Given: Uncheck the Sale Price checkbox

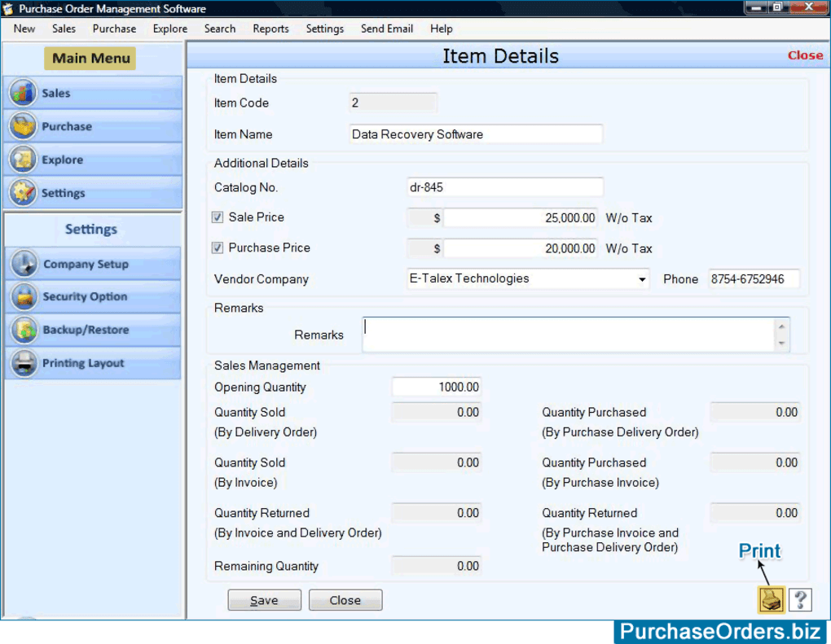Looking at the screenshot, I should pyautogui.click(x=218, y=217).
